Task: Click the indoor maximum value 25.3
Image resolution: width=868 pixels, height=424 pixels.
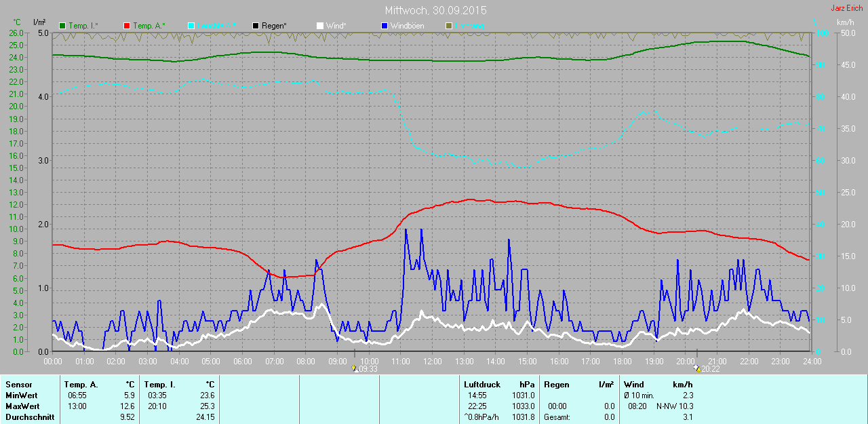Action: tap(206, 406)
